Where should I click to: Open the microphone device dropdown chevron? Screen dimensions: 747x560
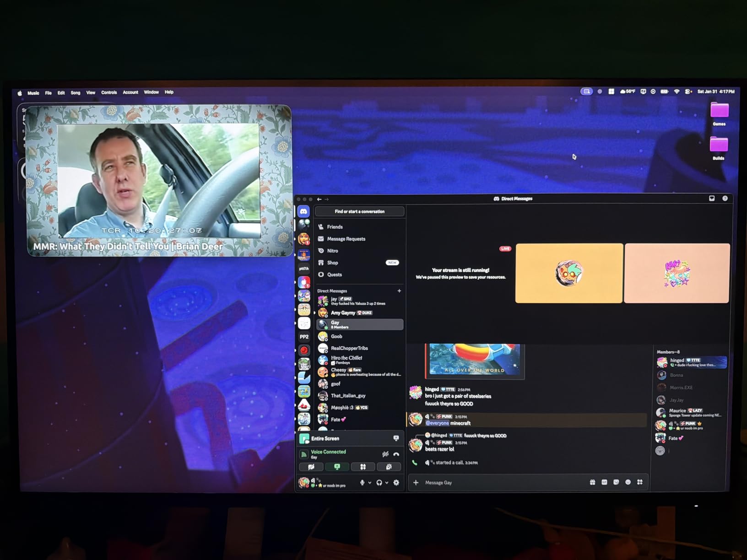(369, 483)
